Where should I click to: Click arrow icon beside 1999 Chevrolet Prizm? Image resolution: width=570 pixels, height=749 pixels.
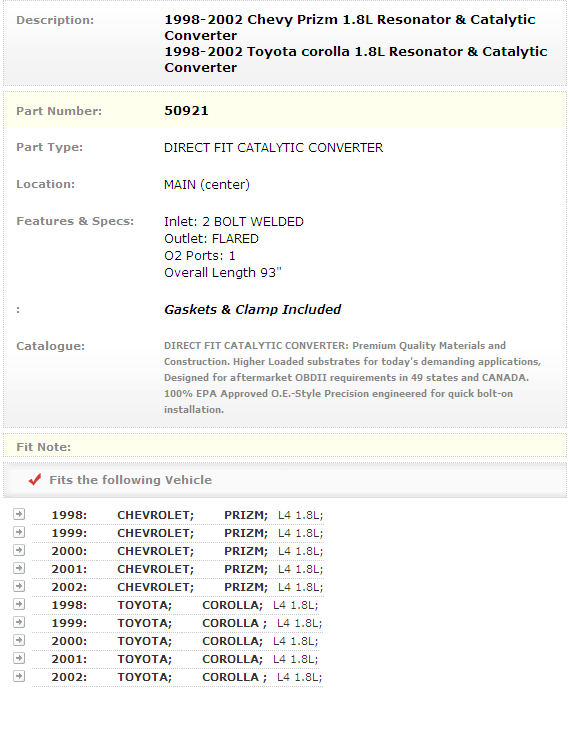19,532
